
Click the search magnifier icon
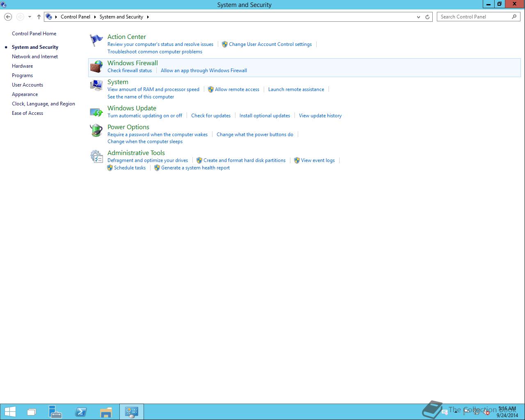point(514,17)
